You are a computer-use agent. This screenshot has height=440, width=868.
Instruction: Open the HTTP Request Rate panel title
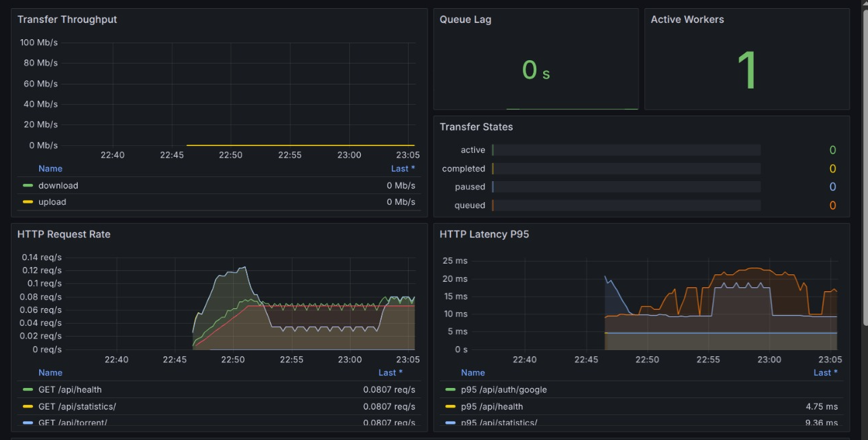pyautogui.click(x=63, y=235)
